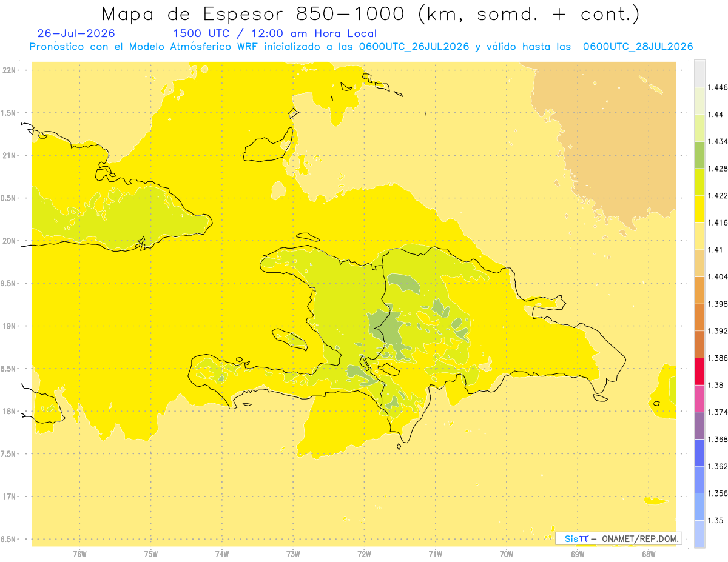
Task: Click the colorbar value 1.416
Action: (x=718, y=222)
